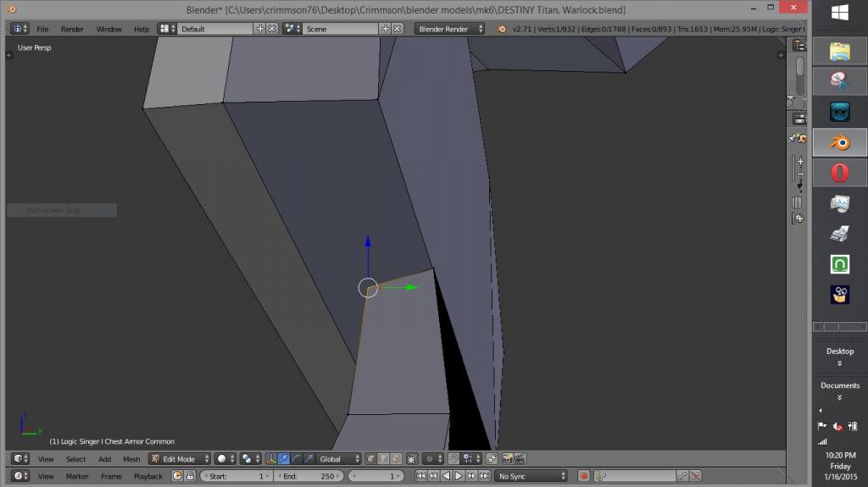Add a new scene

click(386, 29)
